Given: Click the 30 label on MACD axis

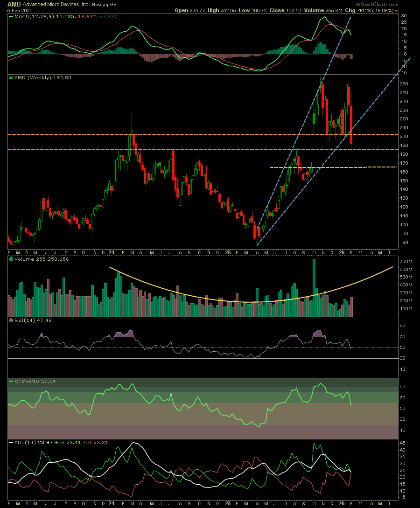Looking at the screenshot, I should click(404, 16).
